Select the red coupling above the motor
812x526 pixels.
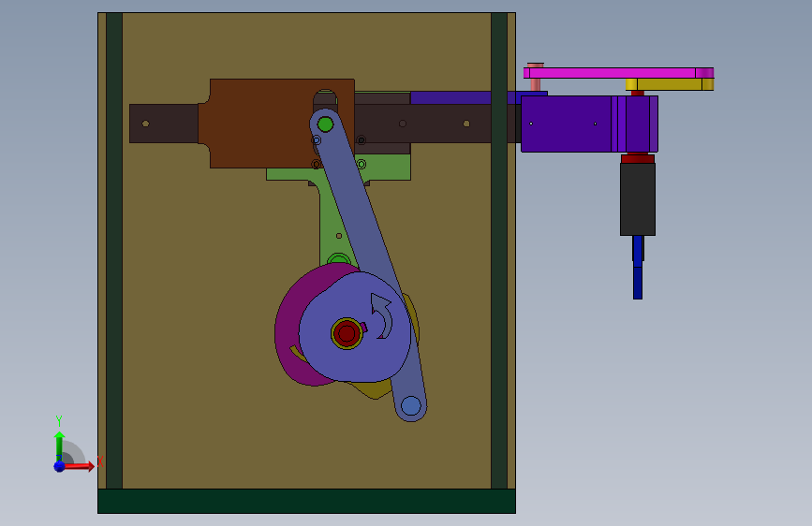coord(638,158)
